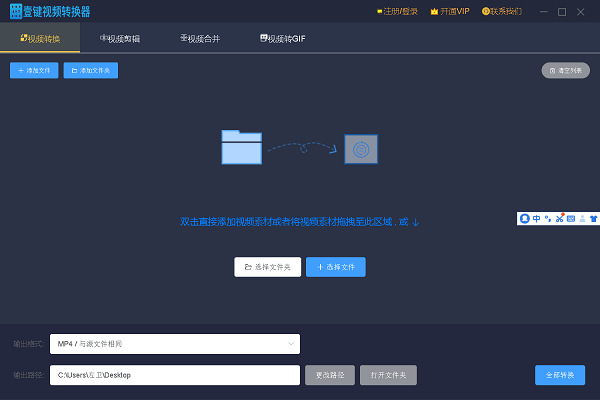Click the 添加文件夹 (add folder) toolbar button
600x400 pixels.
point(91,70)
